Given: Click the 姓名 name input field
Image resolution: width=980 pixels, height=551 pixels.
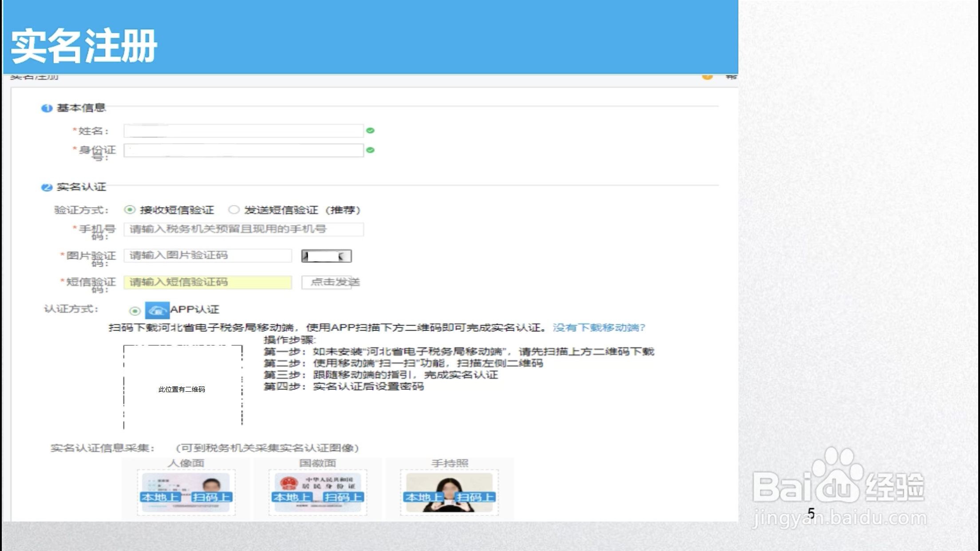Looking at the screenshot, I should pos(243,131).
